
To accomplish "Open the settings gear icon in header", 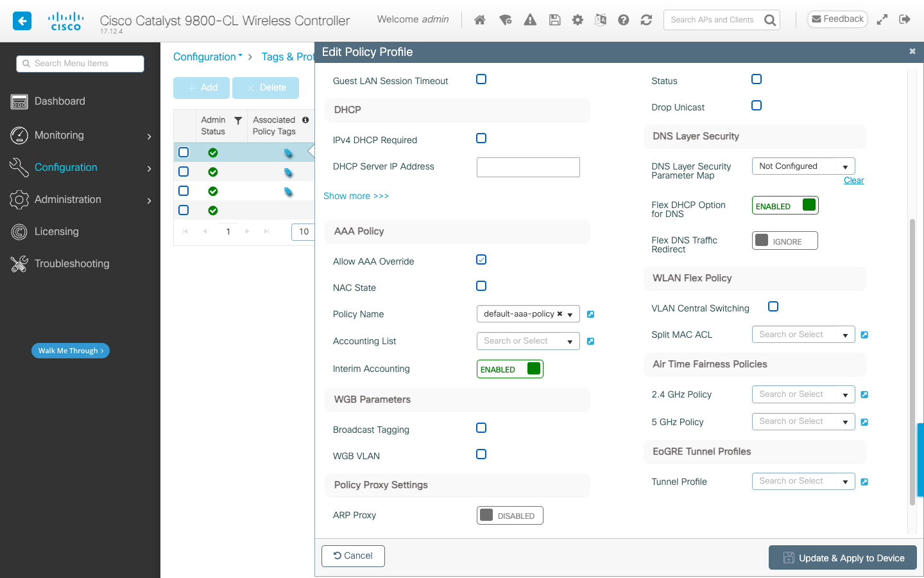I will (577, 19).
